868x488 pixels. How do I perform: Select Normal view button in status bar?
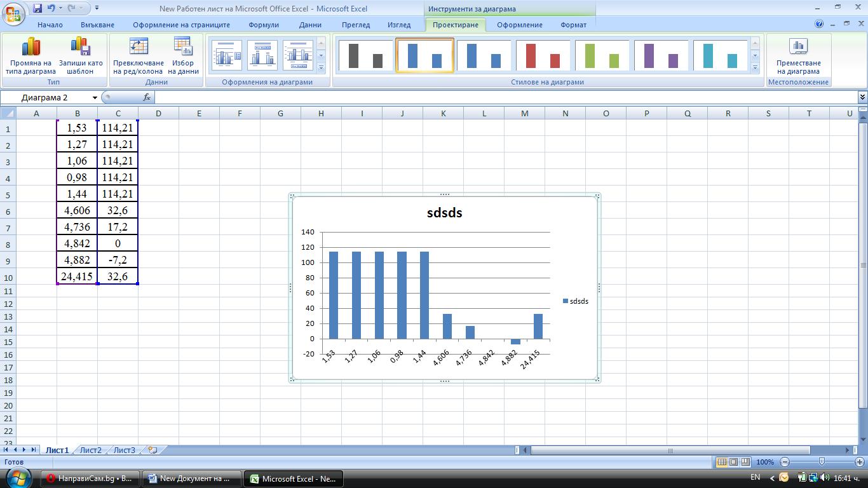pos(721,462)
